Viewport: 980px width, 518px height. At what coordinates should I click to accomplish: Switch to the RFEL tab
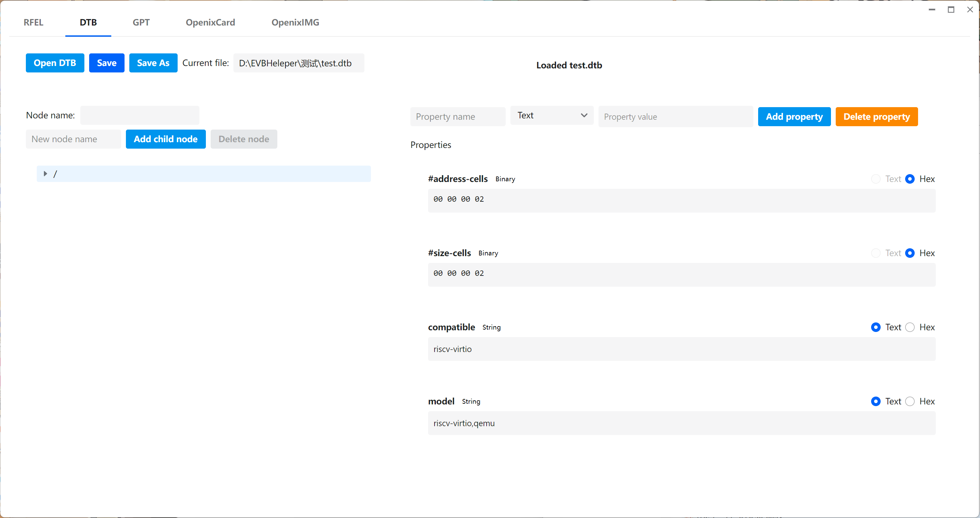coord(33,22)
